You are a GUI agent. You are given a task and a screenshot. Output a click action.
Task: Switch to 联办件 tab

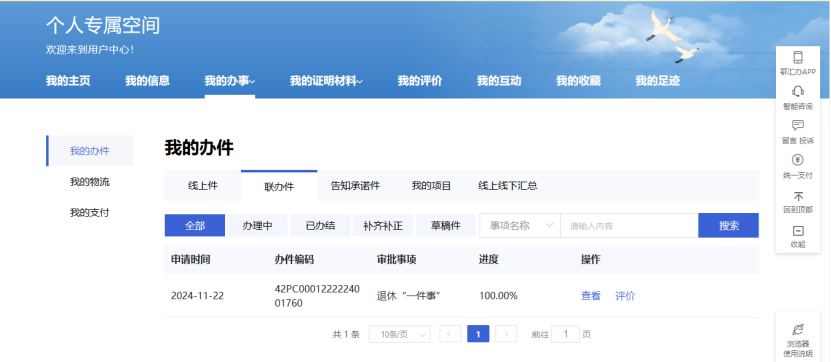coord(279,186)
